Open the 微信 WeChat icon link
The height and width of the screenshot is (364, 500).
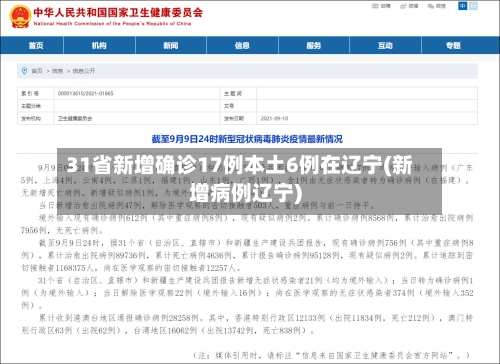pyautogui.click(x=437, y=6)
